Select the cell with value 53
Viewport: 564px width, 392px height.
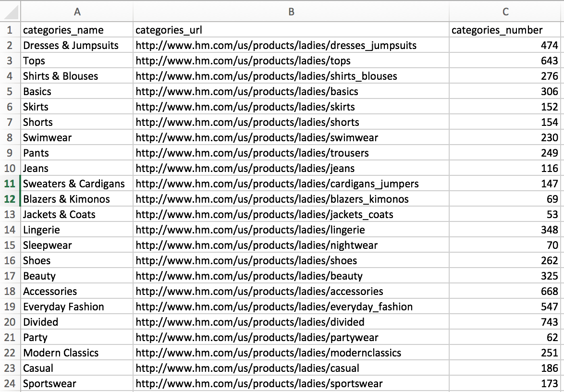click(505, 214)
